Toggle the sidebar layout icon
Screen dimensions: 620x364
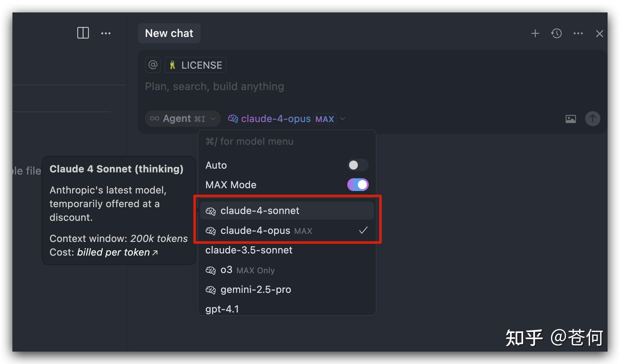[x=83, y=33]
